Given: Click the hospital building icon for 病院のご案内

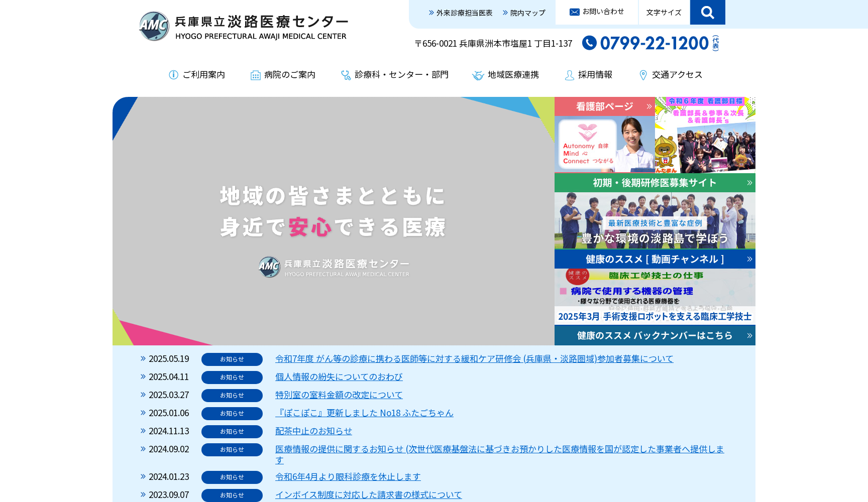Looking at the screenshot, I should [255, 74].
